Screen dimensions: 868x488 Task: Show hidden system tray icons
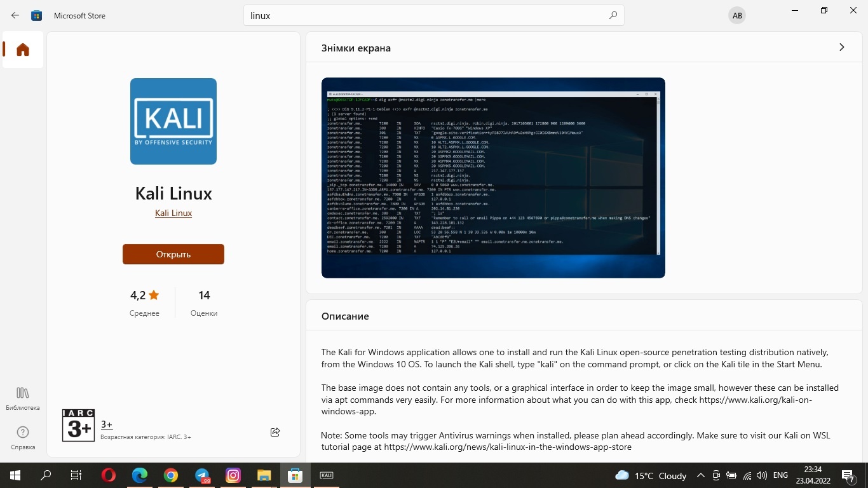click(x=701, y=475)
